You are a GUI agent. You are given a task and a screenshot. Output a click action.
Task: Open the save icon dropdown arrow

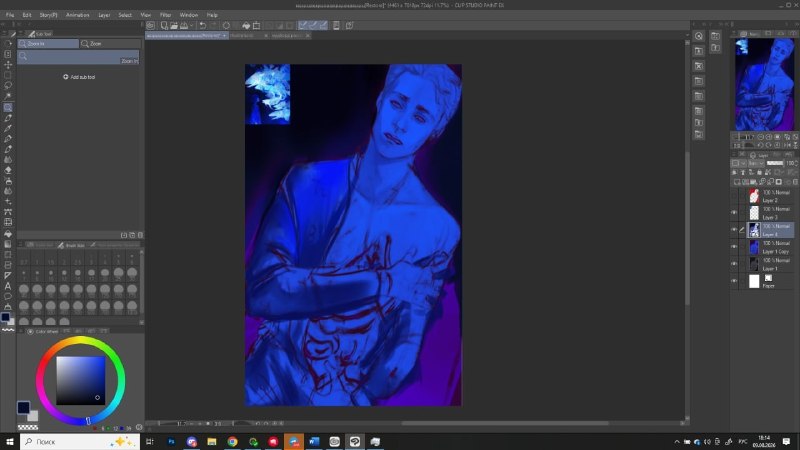[x=191, y=26]
